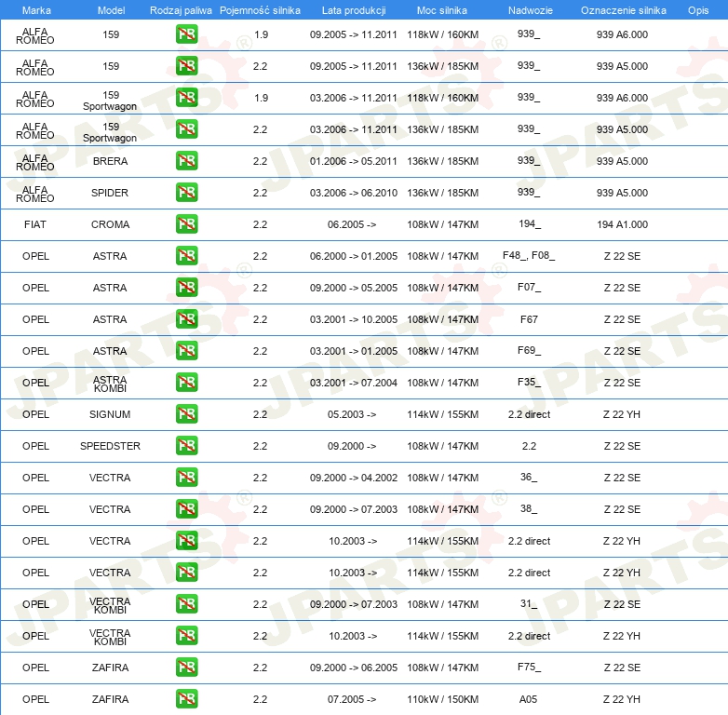Click production date 06.2005 ->
Image resolution: width=728 pixels, height=715 pixels.
pos(352,224)
